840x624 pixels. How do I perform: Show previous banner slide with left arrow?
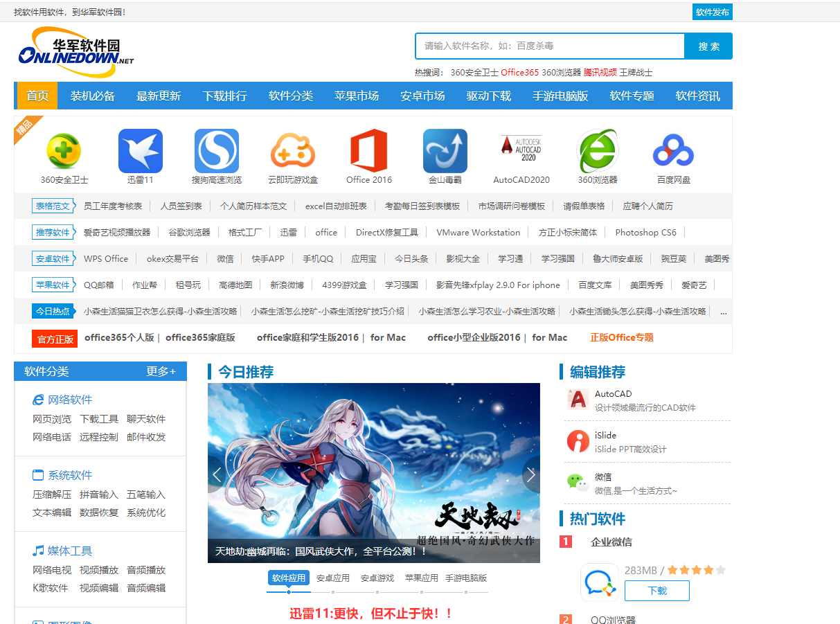click(217, 474)
